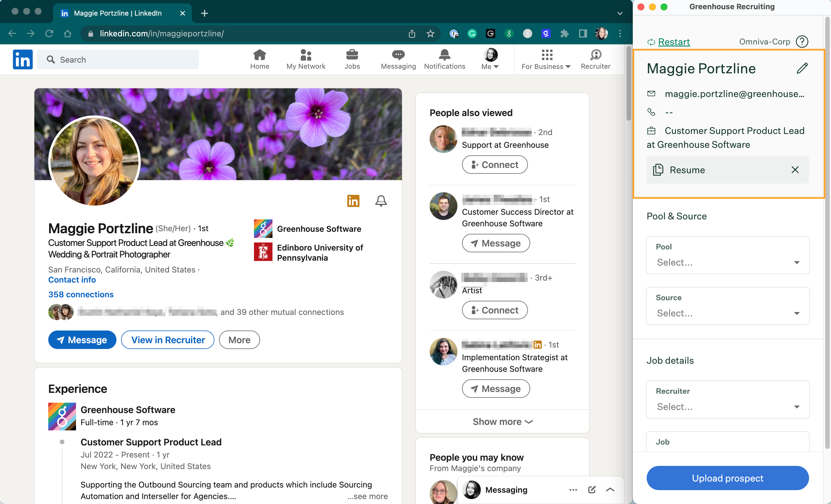The image size is (831, 504).
Task: Expand the Messaging overlay chevron
Action: point(610,490)
